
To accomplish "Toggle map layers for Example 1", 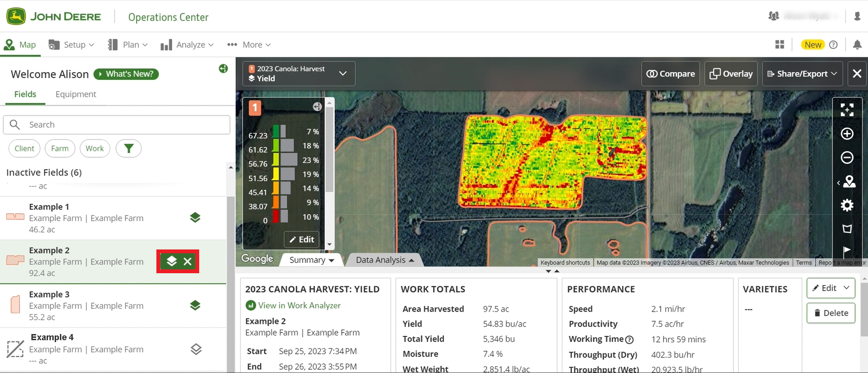I will pos(195,218).
